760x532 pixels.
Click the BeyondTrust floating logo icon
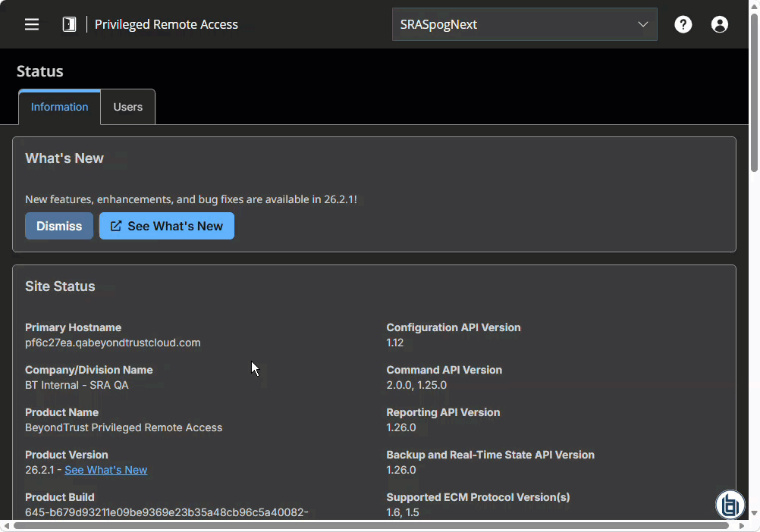pyautogui.click(x=730, y=505)
